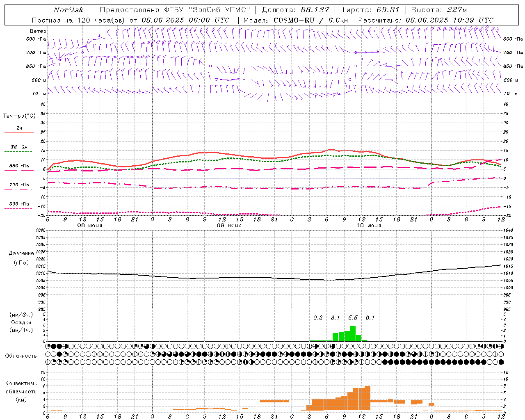The image size is (525, 420).
Task: Click the solid red line sample under the 2м legend
Action: coord(19,132)
